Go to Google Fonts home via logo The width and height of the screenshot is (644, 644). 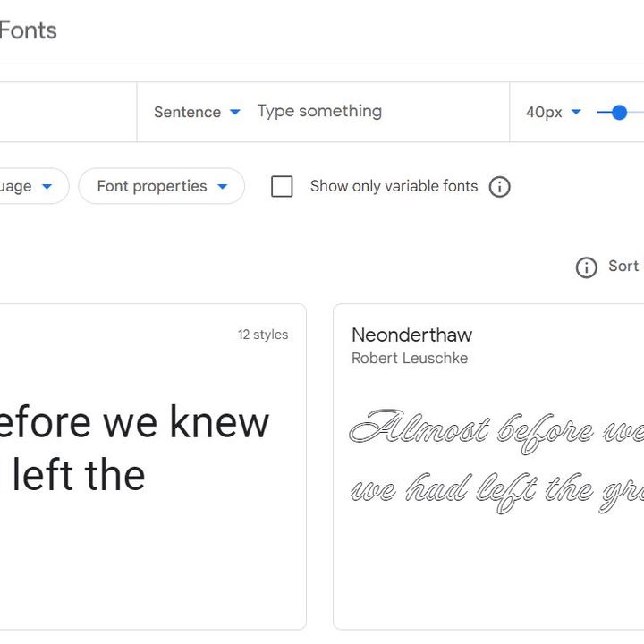[x=28, y=30]
